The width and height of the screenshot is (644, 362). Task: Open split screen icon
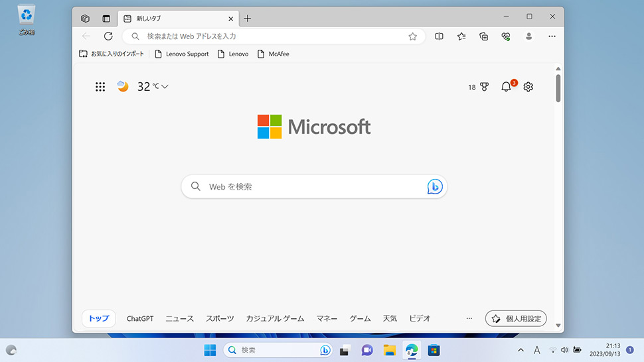click(439, 36)
